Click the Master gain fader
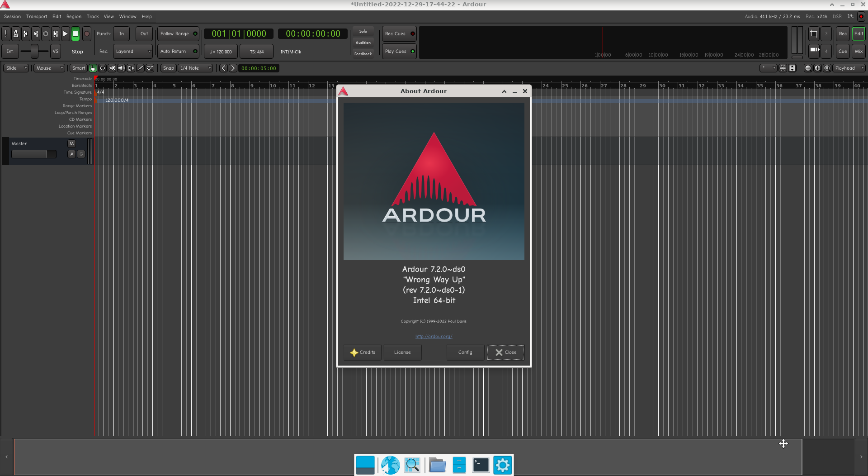 [x=34, y=154]
